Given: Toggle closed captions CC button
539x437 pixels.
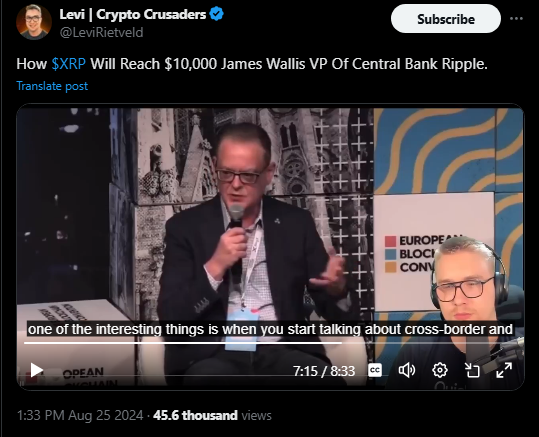Looking at the screenshot, I should (x=375, y=370).
